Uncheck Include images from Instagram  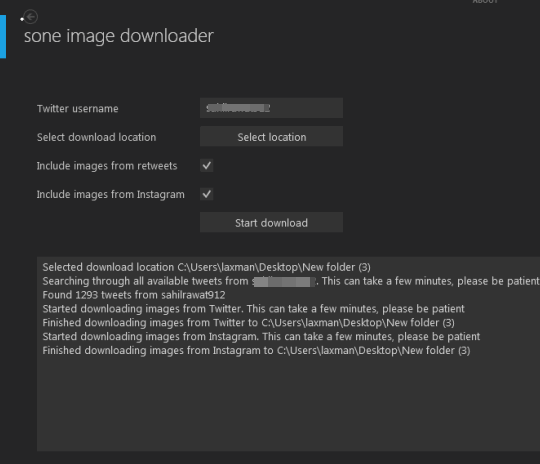tap(207, 194)
